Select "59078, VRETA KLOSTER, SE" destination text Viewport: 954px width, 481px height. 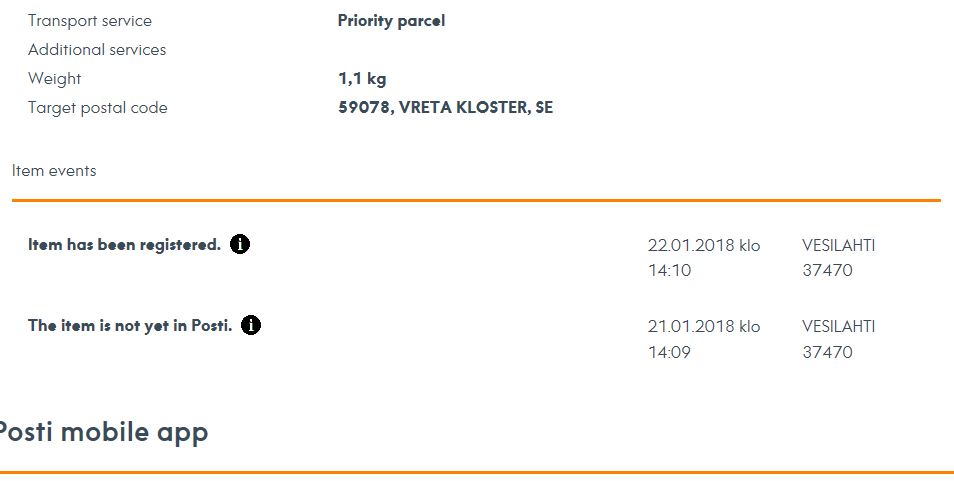point(445,108)
